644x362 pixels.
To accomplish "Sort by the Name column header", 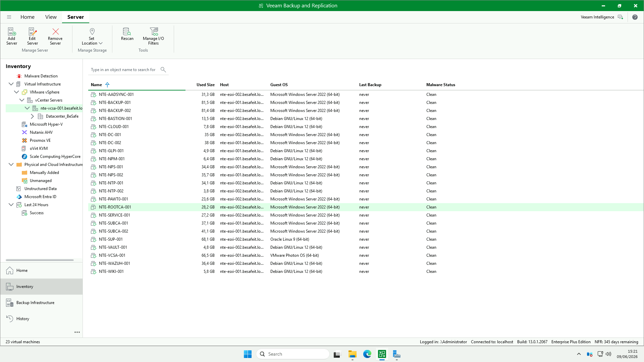I will pyautogui.click(x=96, y=85).
